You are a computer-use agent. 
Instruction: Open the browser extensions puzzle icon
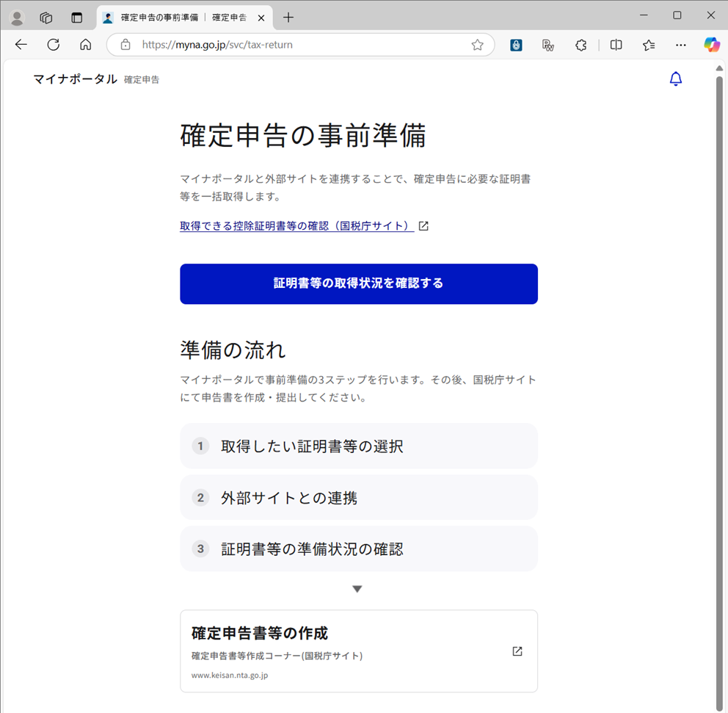pos(580,45)
